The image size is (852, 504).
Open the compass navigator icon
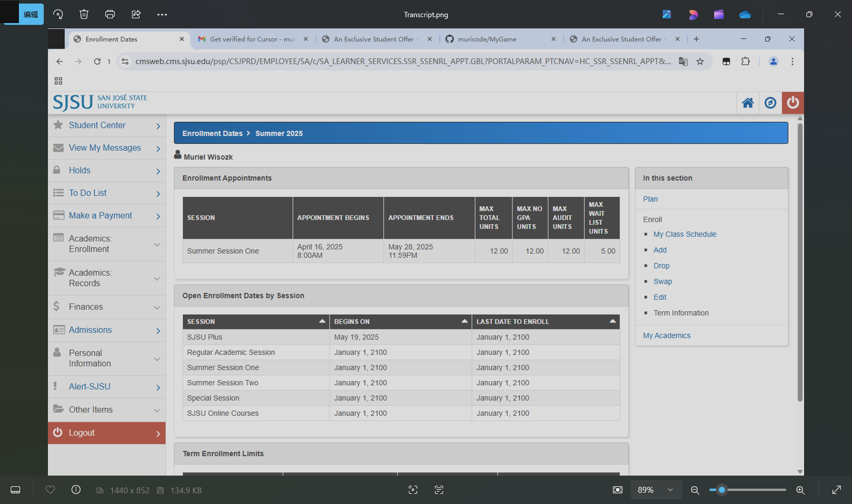click(770, 103)
